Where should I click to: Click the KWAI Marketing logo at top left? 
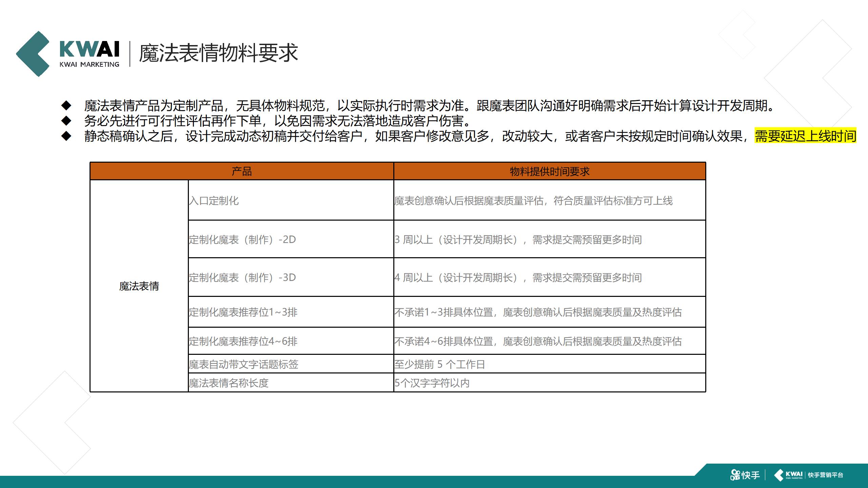68,54
